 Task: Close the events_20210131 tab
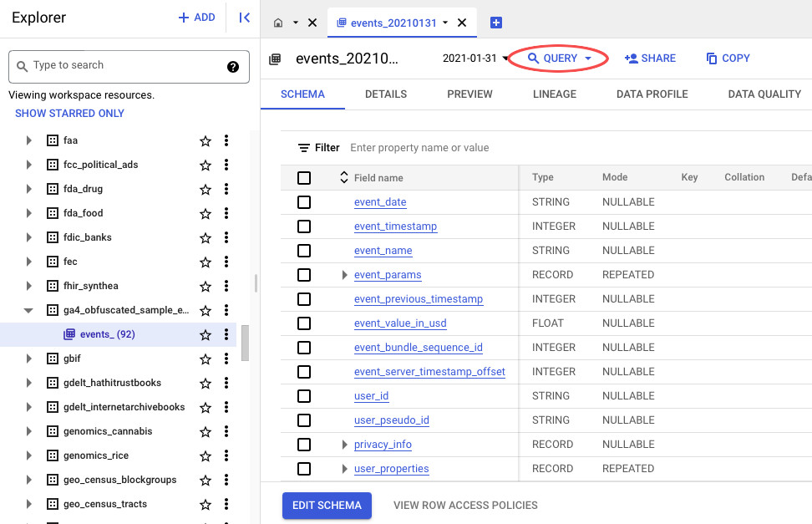[462, 23]
